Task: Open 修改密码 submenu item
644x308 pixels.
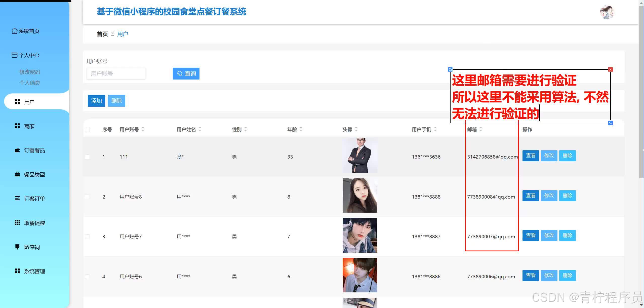Action: 30,72
